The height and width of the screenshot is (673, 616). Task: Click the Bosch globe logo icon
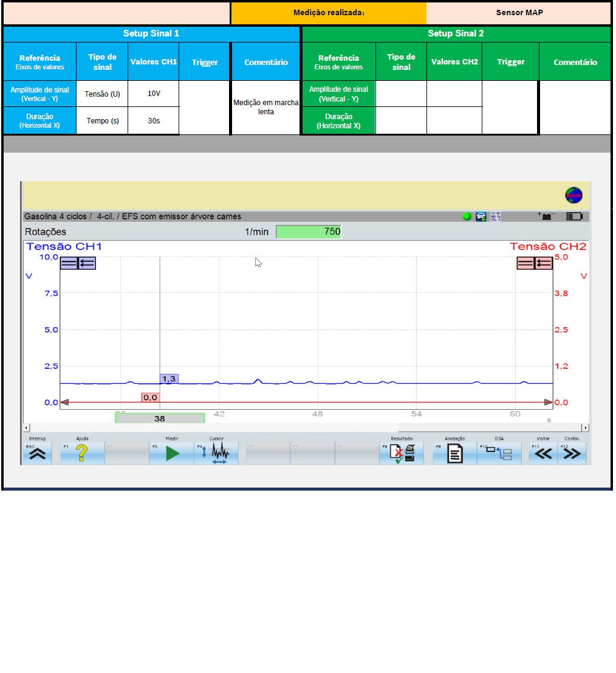coord(573,195)
